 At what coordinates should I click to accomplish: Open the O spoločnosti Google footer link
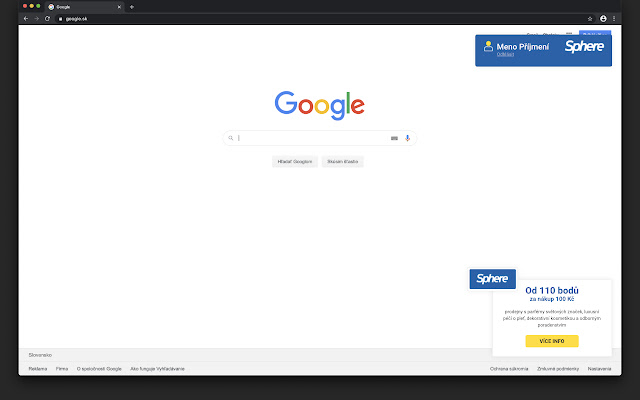pos(99,369)
